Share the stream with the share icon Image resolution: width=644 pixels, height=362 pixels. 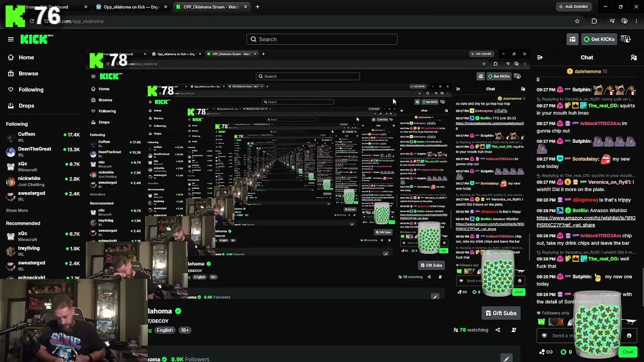tap(498, 330)
